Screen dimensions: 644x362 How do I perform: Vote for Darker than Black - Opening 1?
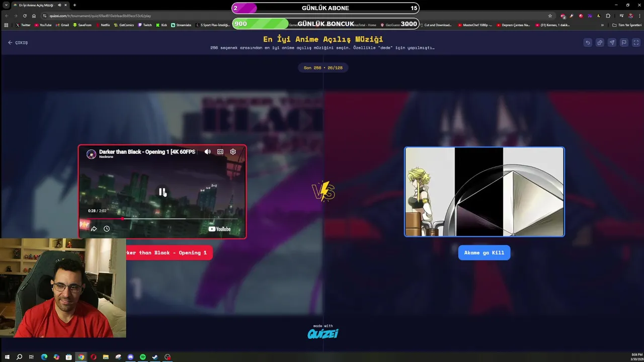169,253
